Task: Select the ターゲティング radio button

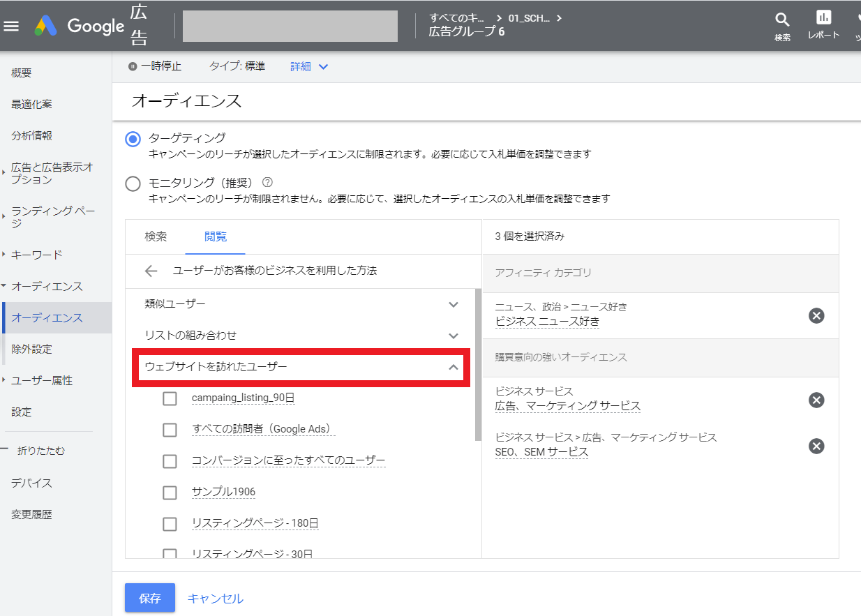Action: pos(133,139)
